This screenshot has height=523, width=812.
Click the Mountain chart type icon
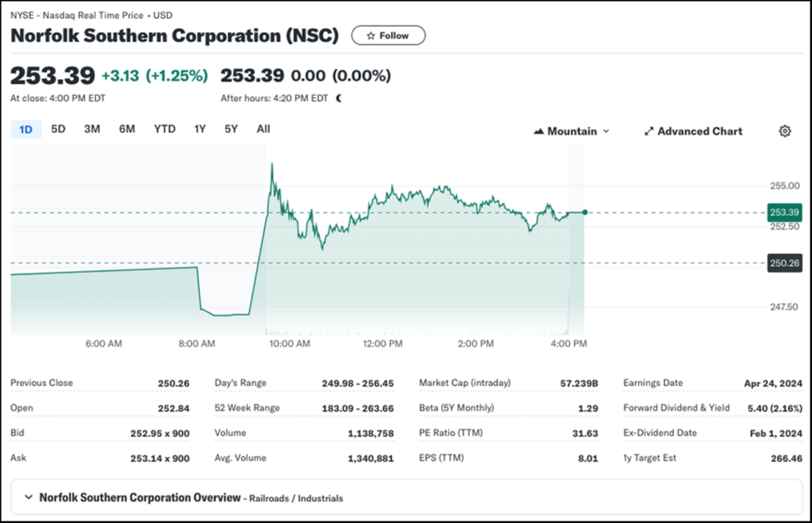coord(538,132)
